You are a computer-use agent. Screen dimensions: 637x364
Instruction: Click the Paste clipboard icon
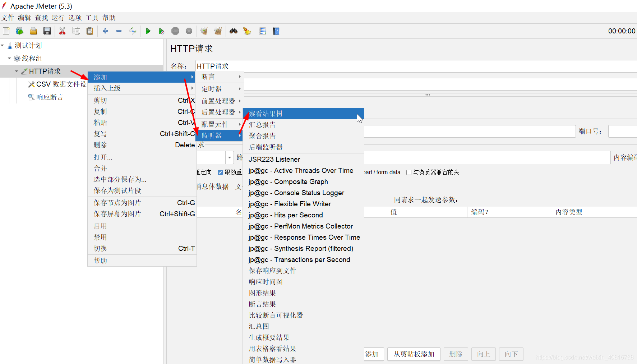point(90,31)
